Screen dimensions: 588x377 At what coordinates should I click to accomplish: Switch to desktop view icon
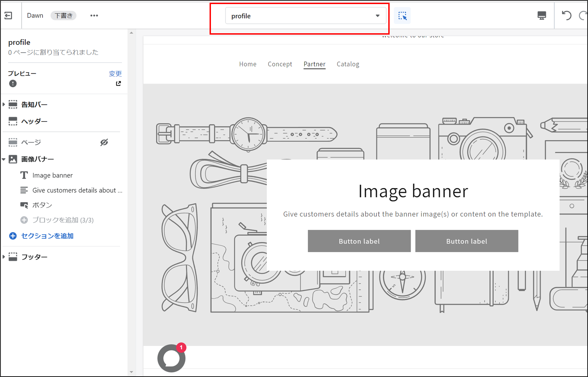[x=542, y=16]
